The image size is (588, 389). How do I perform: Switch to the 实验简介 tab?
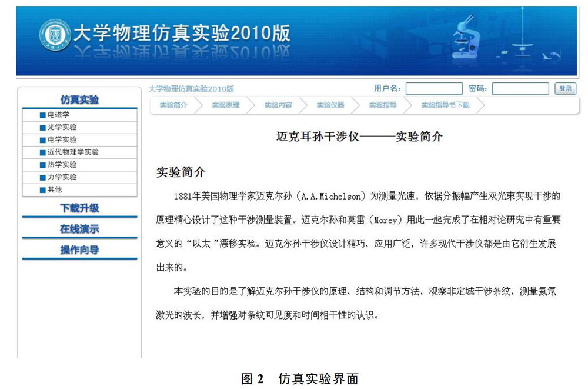click(173, 105)
